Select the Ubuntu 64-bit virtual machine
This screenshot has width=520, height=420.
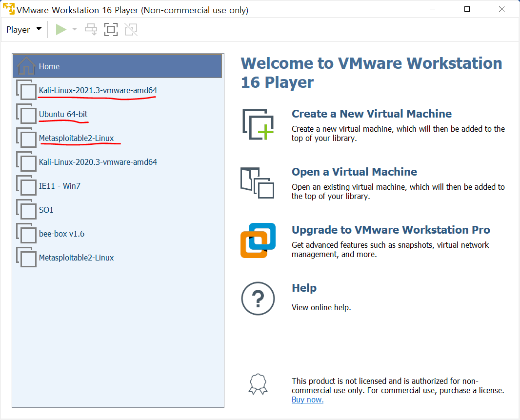[117, 114]
